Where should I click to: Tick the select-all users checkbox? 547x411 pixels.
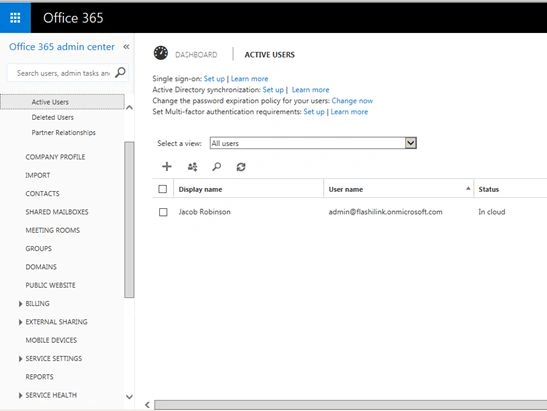pos(163,189)
